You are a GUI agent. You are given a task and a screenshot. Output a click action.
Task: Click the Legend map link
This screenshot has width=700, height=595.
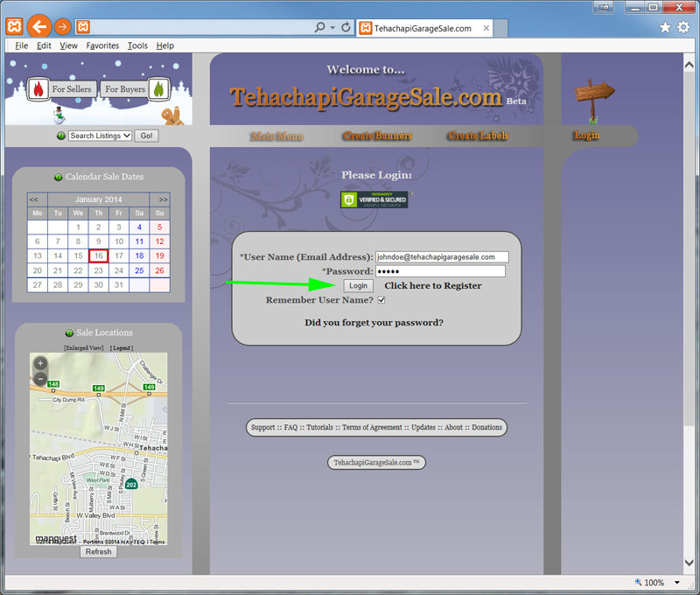click(122, 347)
